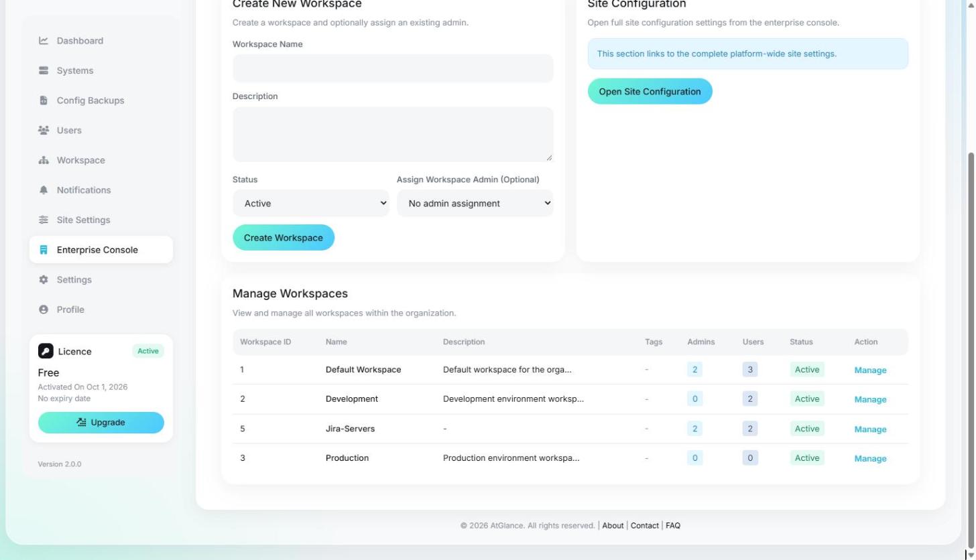Focus the Workspace Name input field
Viewport: 976px width, 560px height.
click(x=393, y=68)
